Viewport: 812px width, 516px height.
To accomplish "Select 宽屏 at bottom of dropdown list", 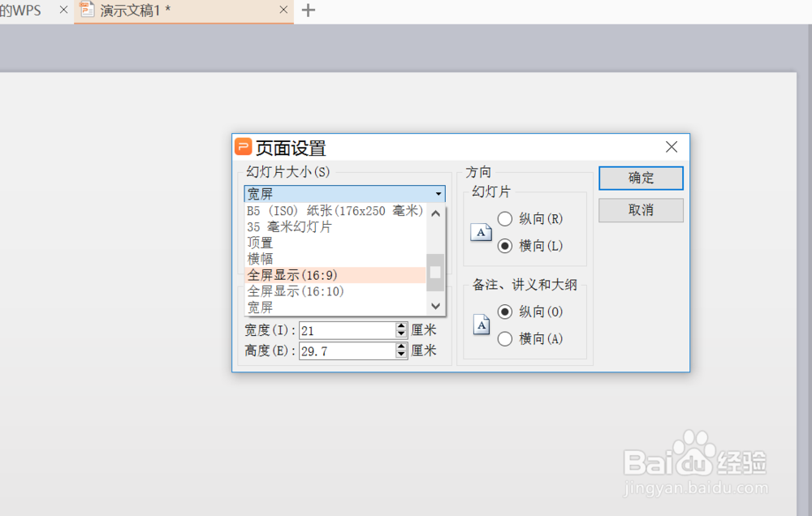I will [335, 307].
